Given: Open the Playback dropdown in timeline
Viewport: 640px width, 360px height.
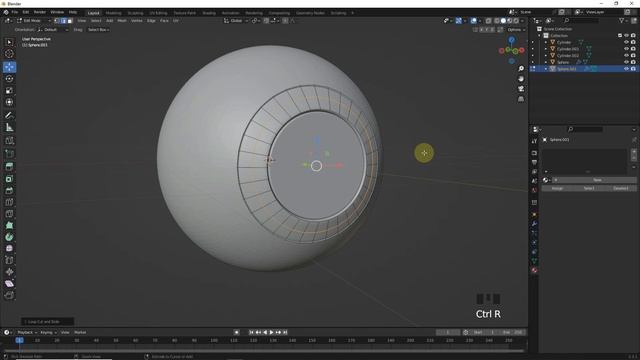Looking at the screenshot, I should [x=27, y=332].
